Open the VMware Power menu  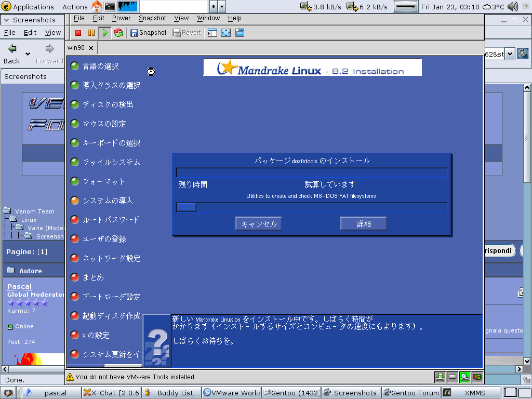(x=121, y=18)
